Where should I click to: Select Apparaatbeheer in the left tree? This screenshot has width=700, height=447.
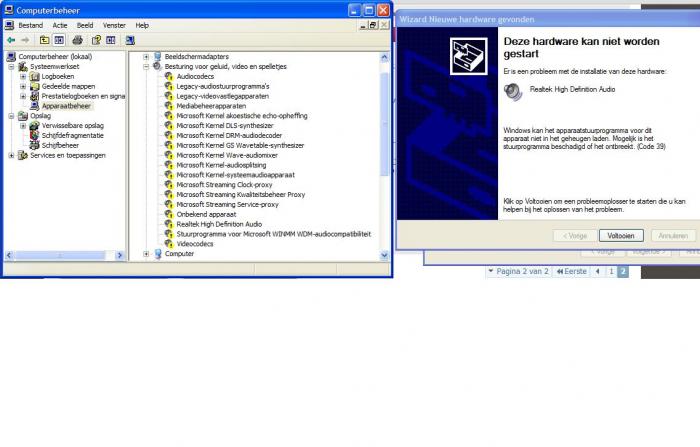(x=66, y=106)
